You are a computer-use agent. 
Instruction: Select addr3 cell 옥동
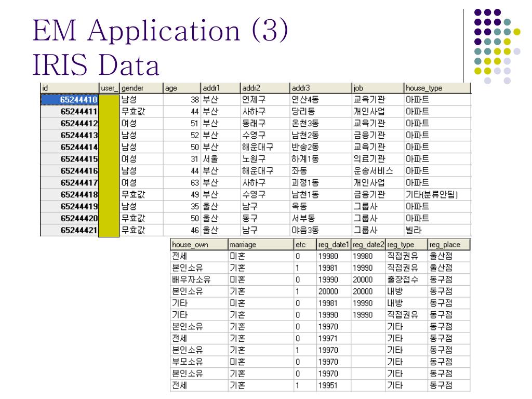tap(321, 207)
